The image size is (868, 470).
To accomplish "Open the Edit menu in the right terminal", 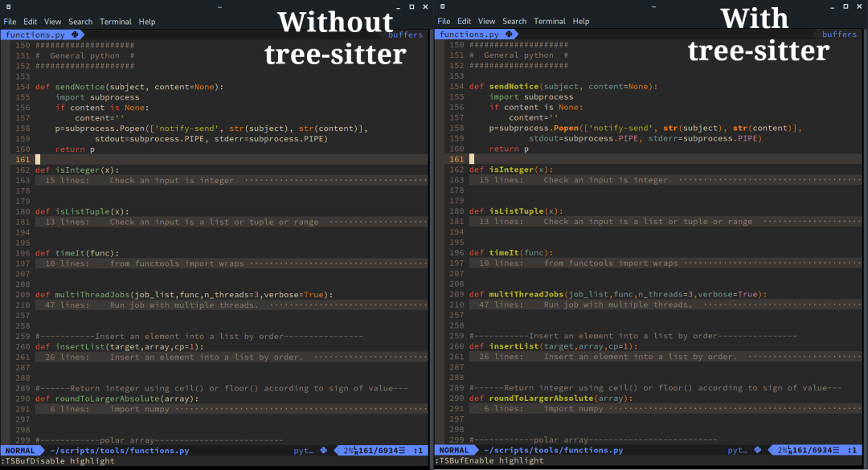I will [x=464, y=21].
